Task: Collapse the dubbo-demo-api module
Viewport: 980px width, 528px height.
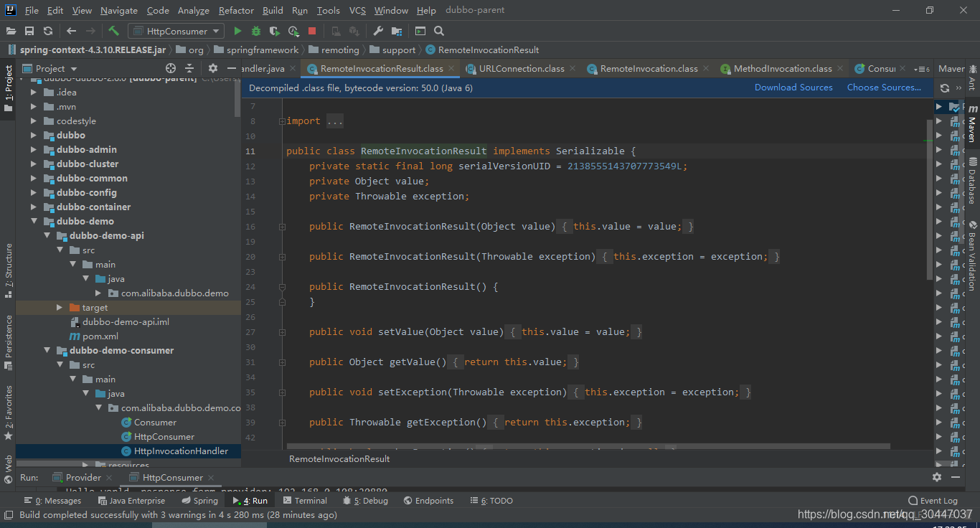Action: click(x=47, y=235)
